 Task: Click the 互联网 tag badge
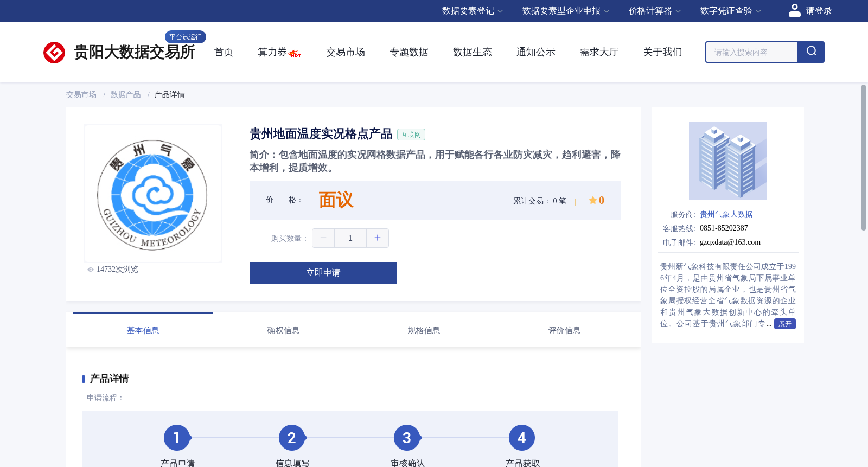tap(411, 135)
